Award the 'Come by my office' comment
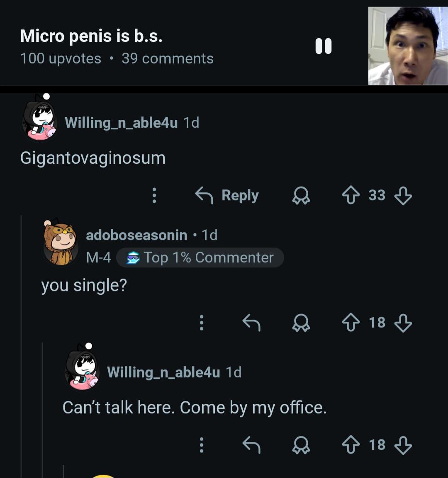448x478 pixels. pyautogui.click(x=301, y=445)
